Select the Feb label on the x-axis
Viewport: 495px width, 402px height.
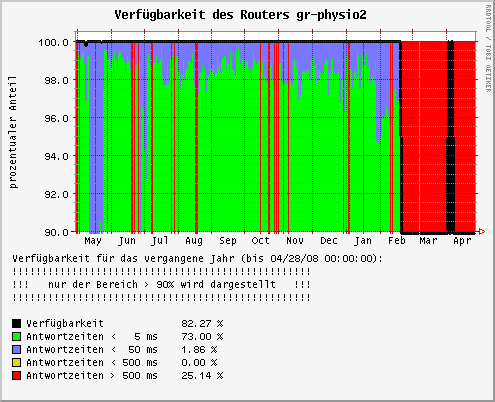[x=397, y=241]
